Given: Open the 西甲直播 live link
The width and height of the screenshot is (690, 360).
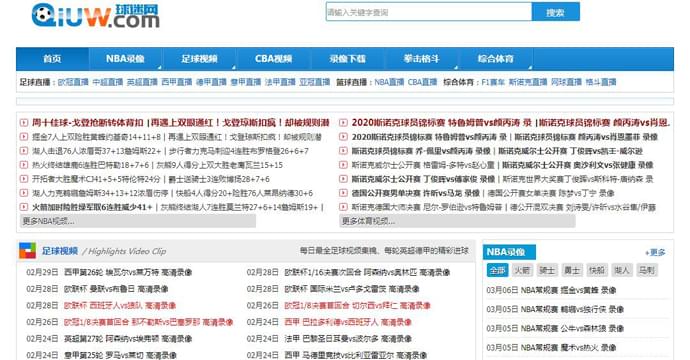Looking at the screenshot, I should 176,82.
